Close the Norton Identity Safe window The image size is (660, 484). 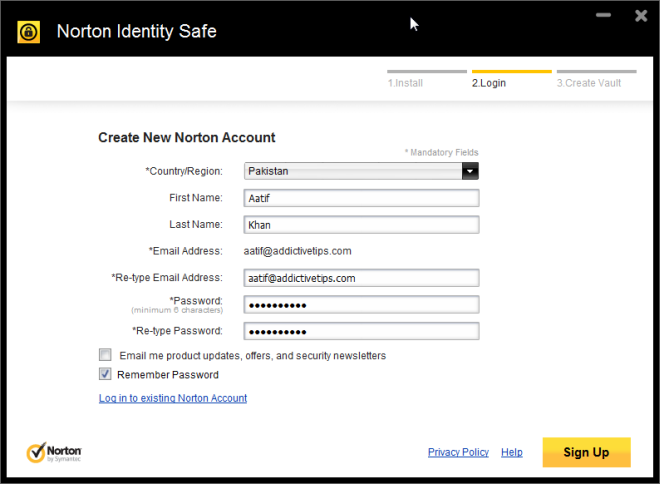(x=640, y=16)
